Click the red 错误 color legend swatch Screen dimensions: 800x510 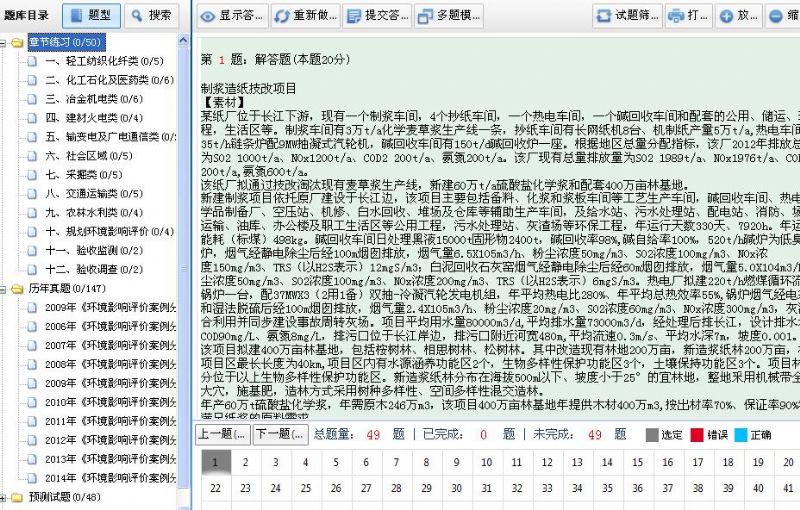tap(695, 435)
